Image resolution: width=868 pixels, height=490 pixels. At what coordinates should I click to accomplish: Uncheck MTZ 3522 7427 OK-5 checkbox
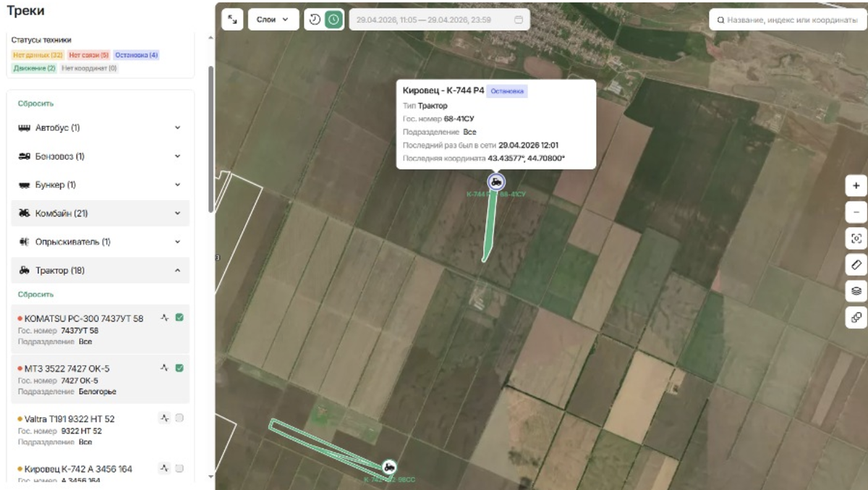[x=179, y=368]
